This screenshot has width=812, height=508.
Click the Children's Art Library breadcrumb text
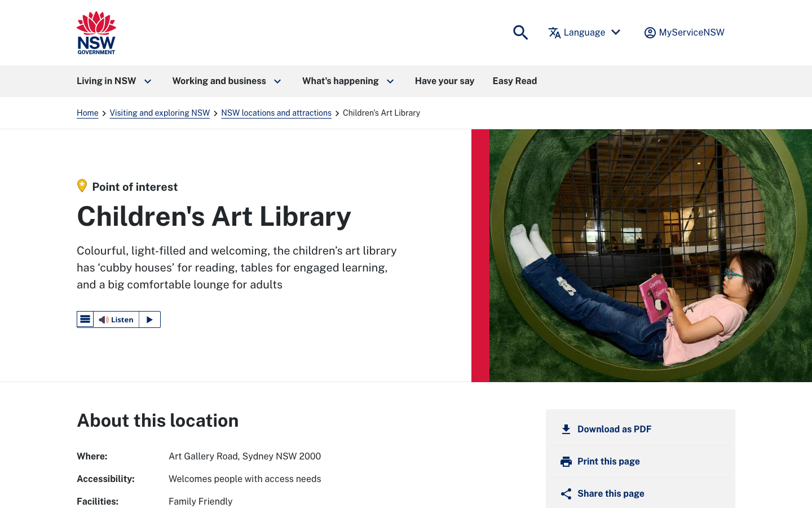point(381,113)
